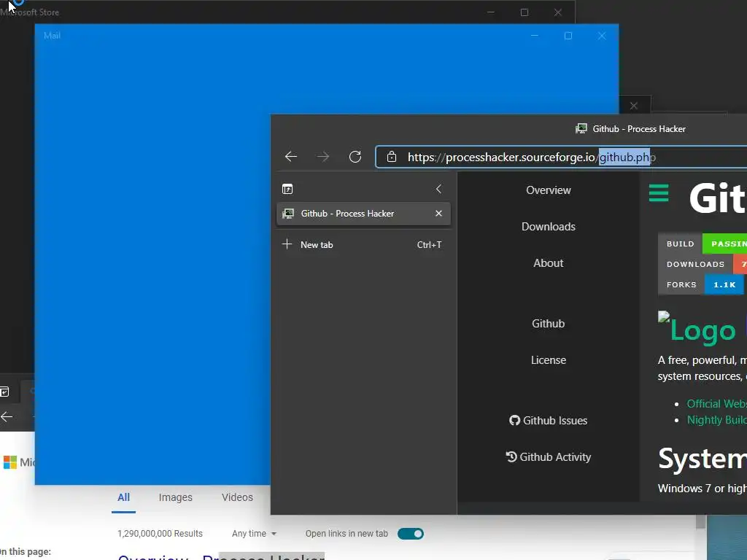Click the back arrow in the background browser

7,416
